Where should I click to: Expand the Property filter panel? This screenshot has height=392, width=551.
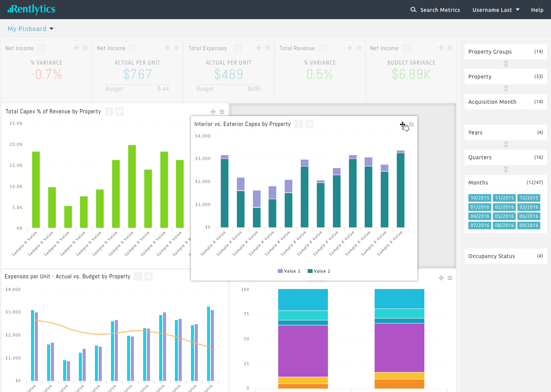(x=505, y=77)
